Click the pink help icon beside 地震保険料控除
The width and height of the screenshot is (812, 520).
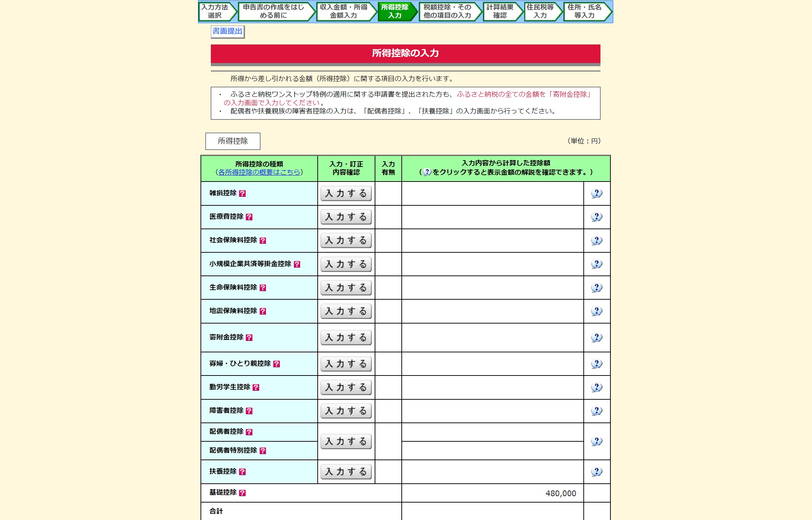[x=263, y=311]
